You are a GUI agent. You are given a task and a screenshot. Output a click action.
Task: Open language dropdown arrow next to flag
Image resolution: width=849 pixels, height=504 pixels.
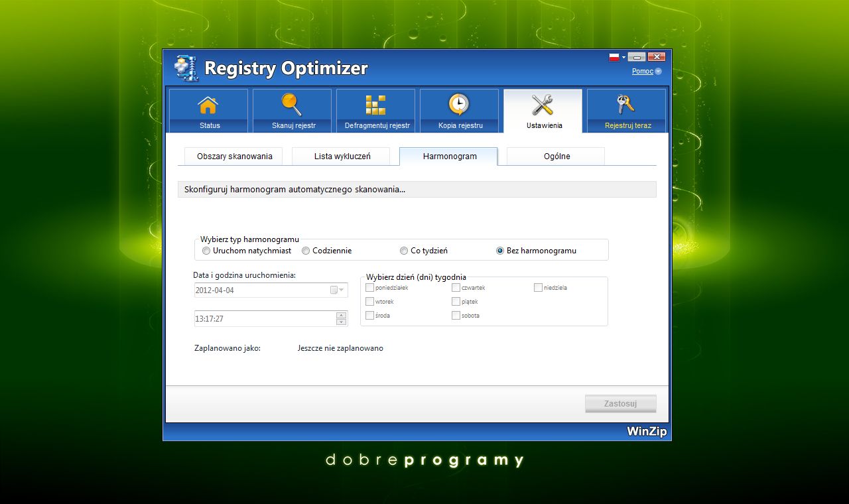(623, 58)
